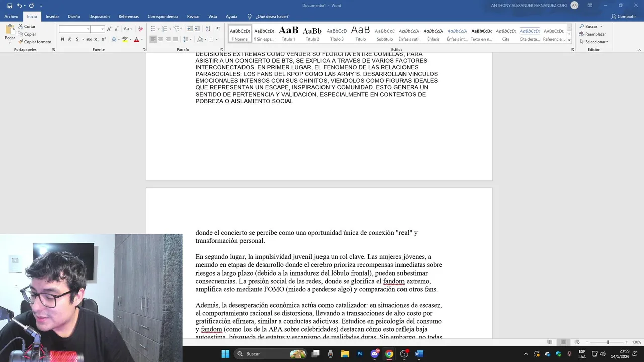Switch to Referencias tab
The height and width of the screenshot is (362, 644).
click(x=129, y=16)
